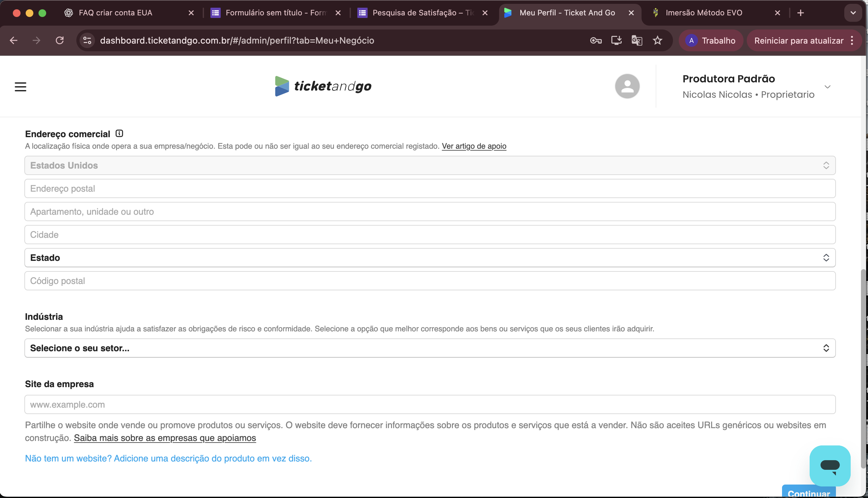Close the Formulário sem título tab
Image resolution: width=868 pixels, height=498 pixels.
(x=338, y=13)
